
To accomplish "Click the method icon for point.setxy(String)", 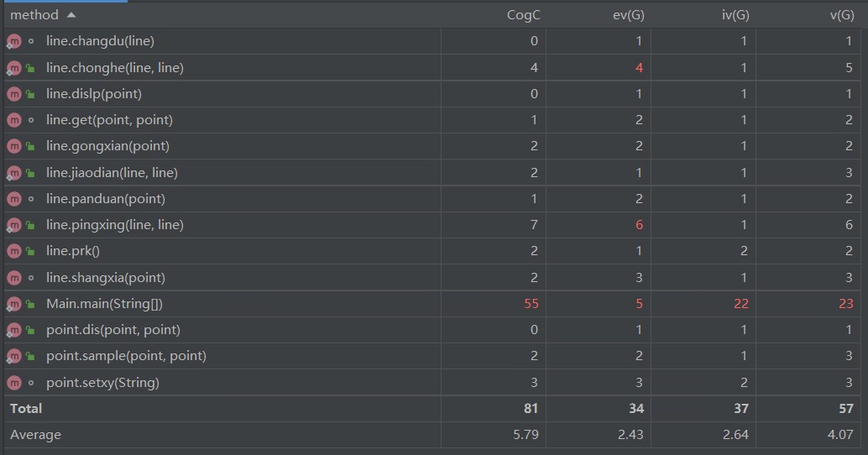I will 14,383.
